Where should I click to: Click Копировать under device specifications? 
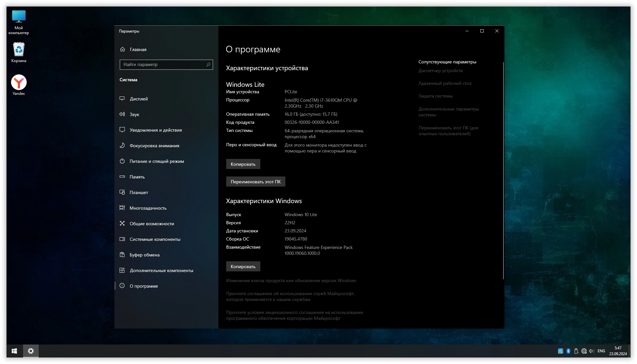(x=243, y=164)
